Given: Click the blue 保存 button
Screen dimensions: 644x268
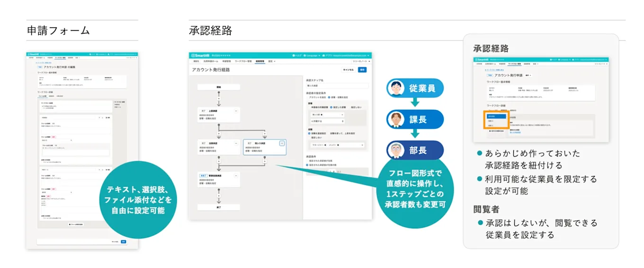Looking at the screenshot, I should point(362,70).
